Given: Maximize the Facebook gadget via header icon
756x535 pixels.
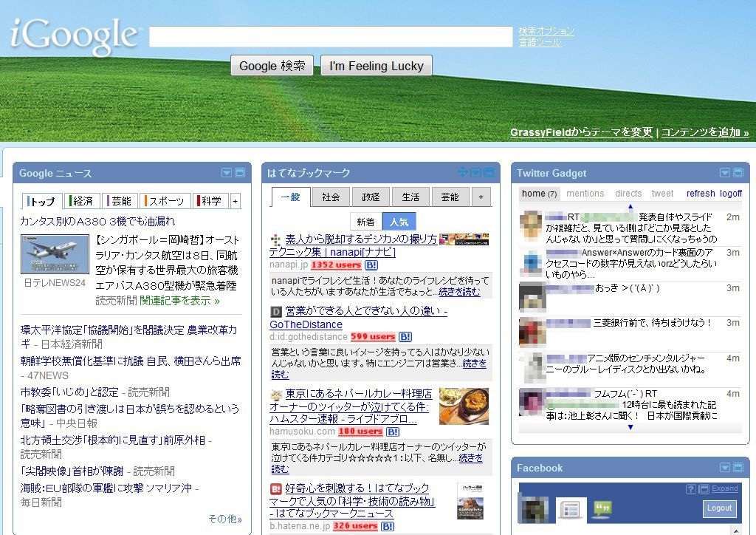Looking at the screenshot, I should pyautogui.click(x=738, y=468).
